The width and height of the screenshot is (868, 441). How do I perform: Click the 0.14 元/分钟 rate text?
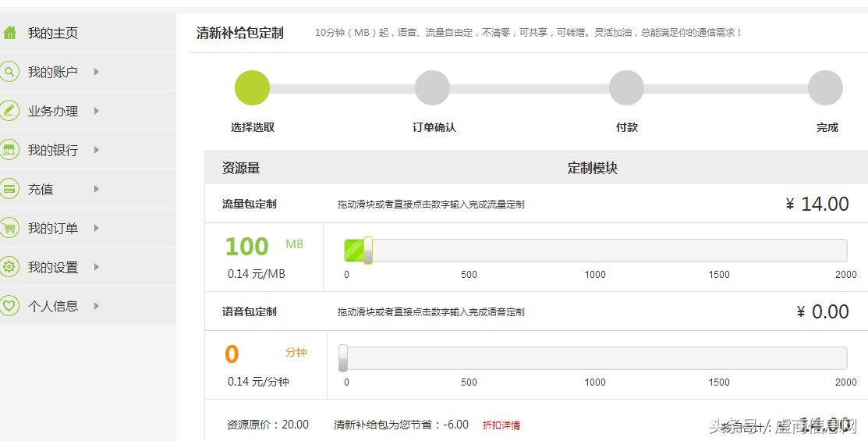tap(258, 381)
